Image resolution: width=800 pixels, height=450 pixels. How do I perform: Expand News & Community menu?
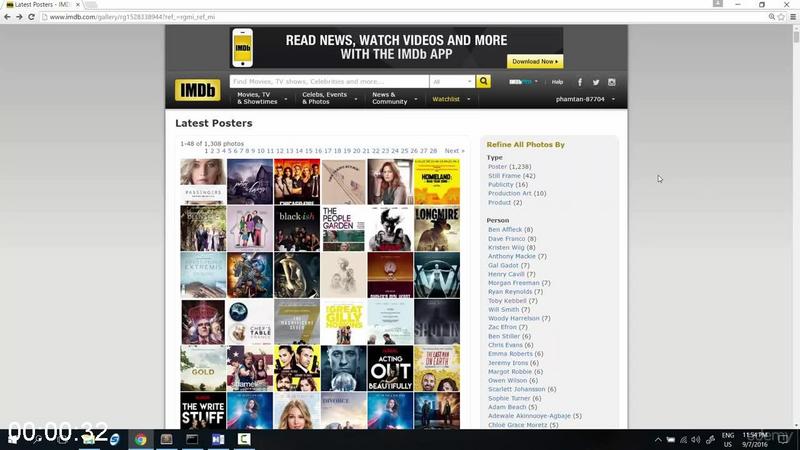[395, 98]
